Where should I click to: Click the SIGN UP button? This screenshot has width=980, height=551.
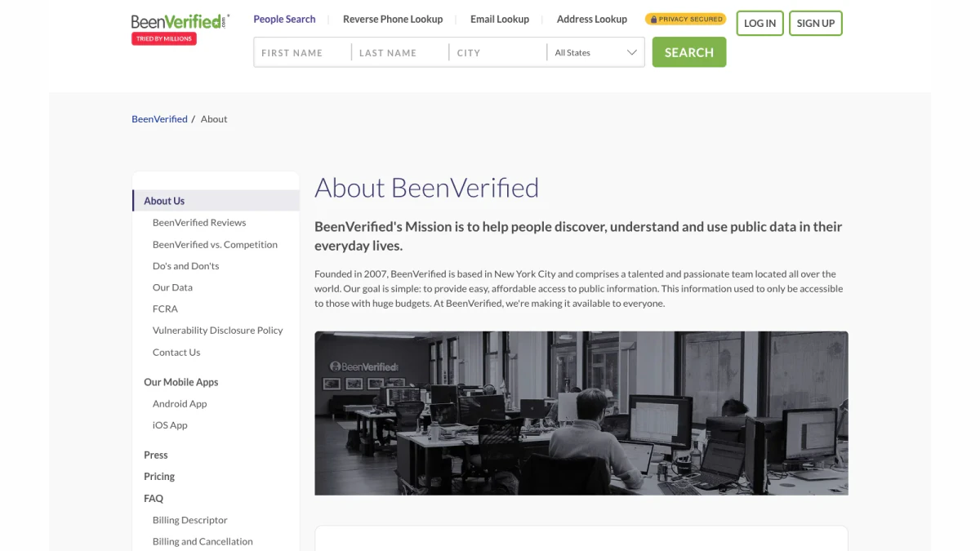[815, 23]
